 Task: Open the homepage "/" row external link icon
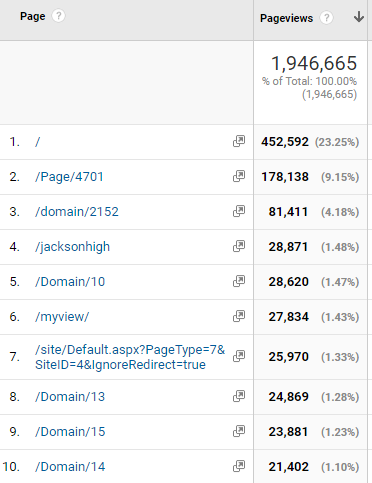coord(239,141)
